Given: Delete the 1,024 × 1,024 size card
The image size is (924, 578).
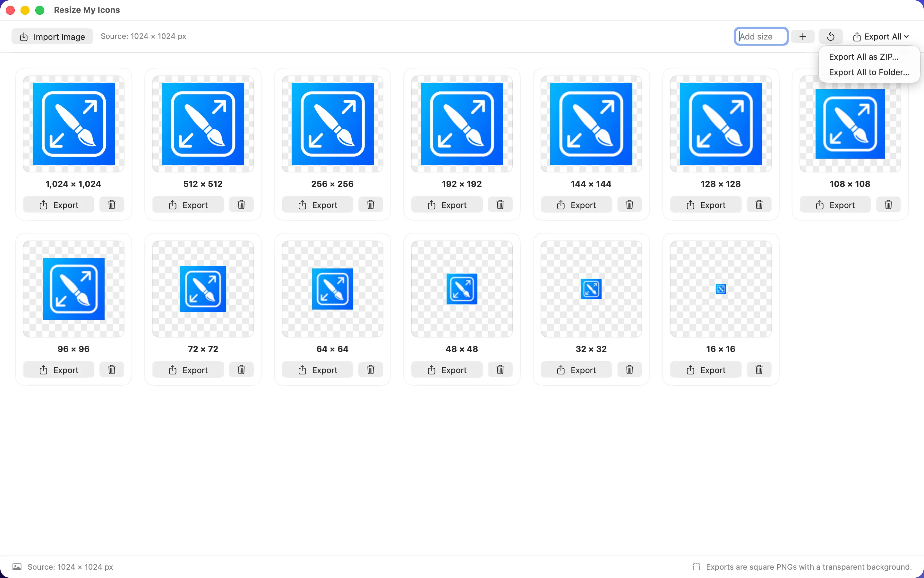Looking at the screenshot, I should coord(112,205).
